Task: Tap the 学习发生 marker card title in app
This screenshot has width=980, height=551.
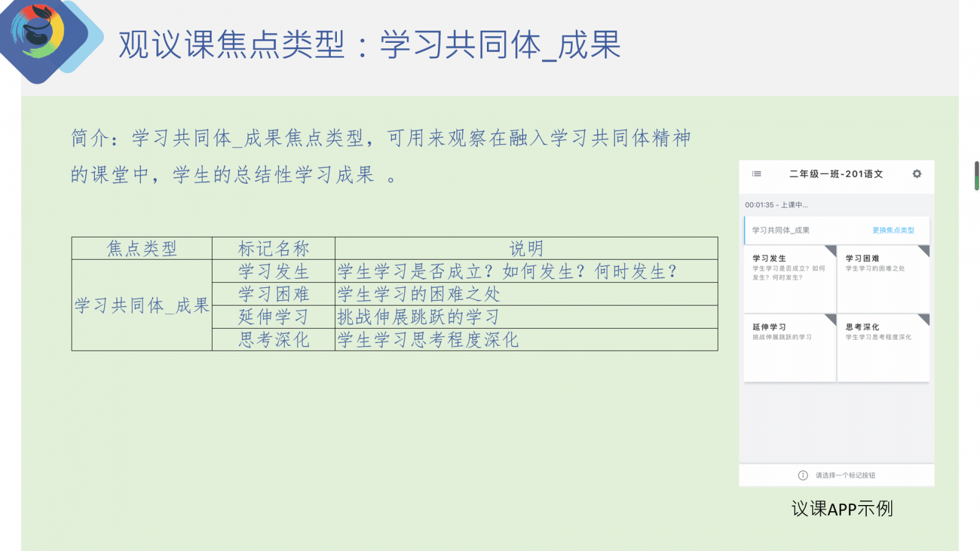Action: (769, 258)
